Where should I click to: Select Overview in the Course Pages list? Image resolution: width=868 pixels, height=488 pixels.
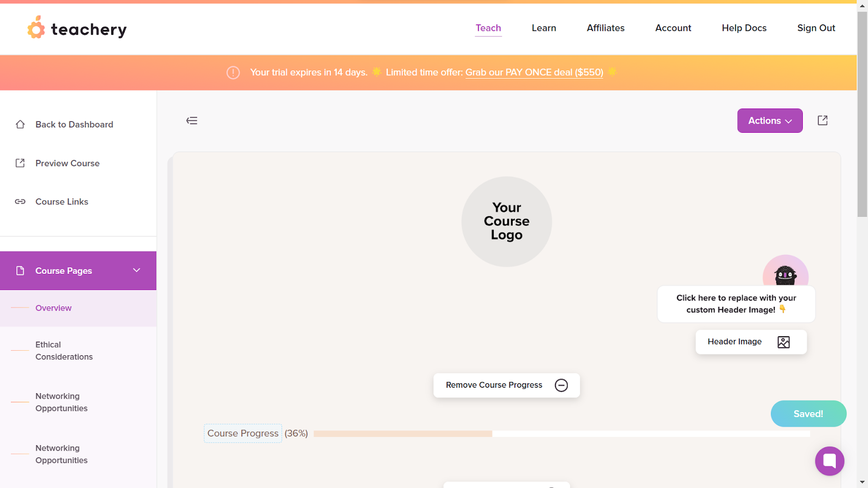tap(53, 307)
